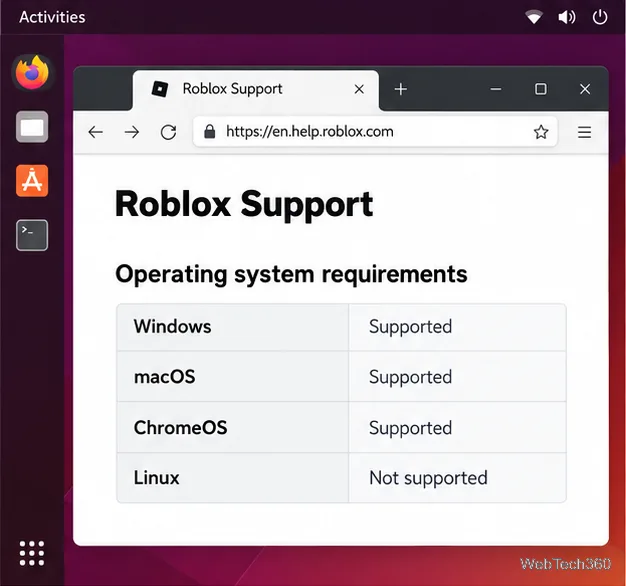Open the browser hamburger menu
The image size is (626, 586).
(x=584, y=132)
